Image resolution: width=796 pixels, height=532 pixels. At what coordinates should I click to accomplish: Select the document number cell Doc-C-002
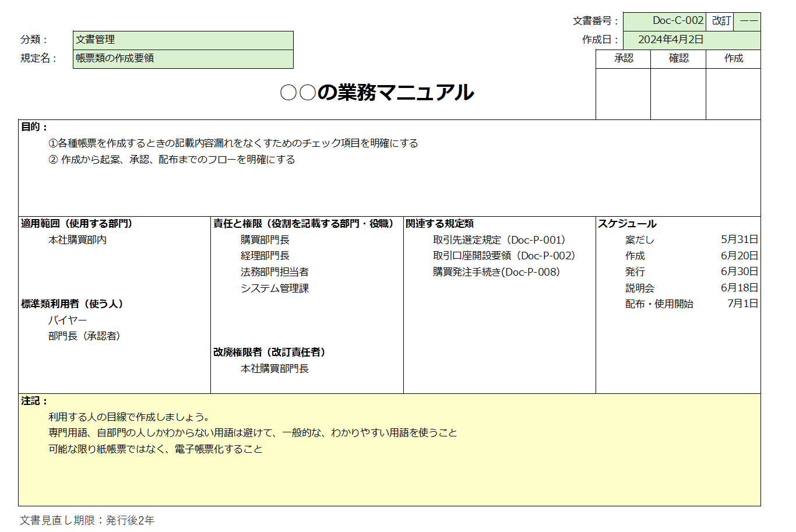pyautogui.click(x=664, y=22)
